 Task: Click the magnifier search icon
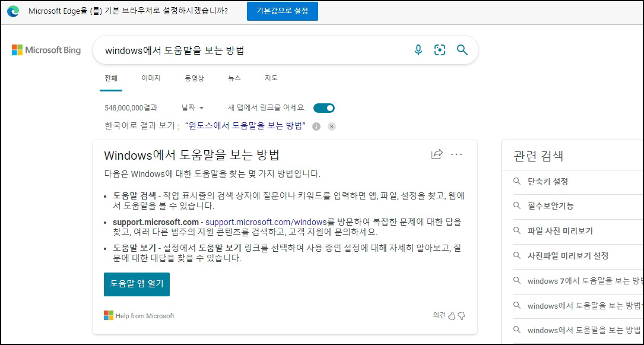coord(462,50)
